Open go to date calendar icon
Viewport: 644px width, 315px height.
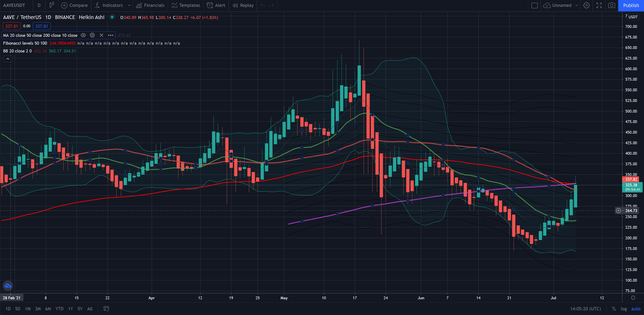[x=106, y=309]
